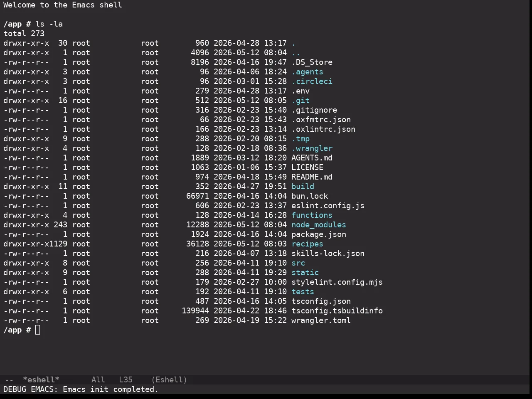The height and width of the screenshot is (399, 532).
Task: Select the package.json file name
Action: (319, 234)
